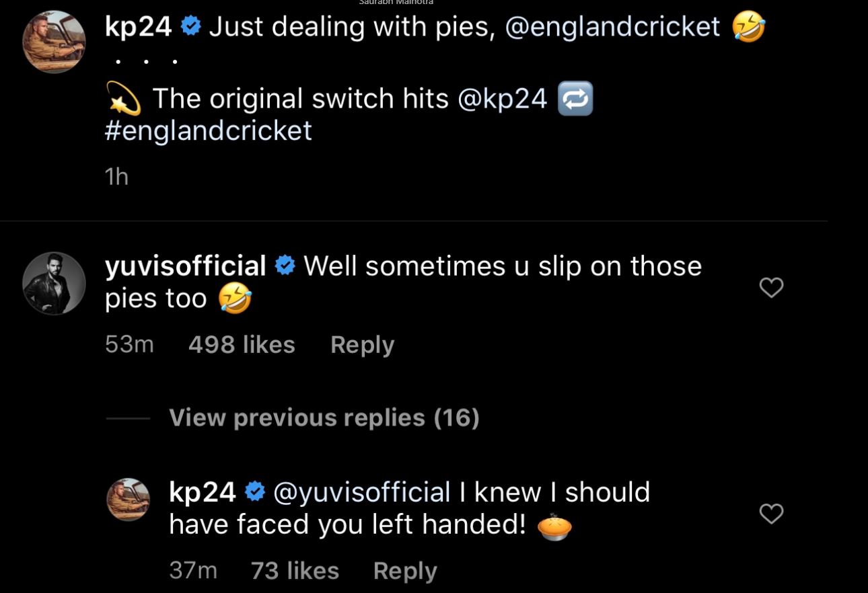Open @kp24 mention after switch hits

[502, 99]
